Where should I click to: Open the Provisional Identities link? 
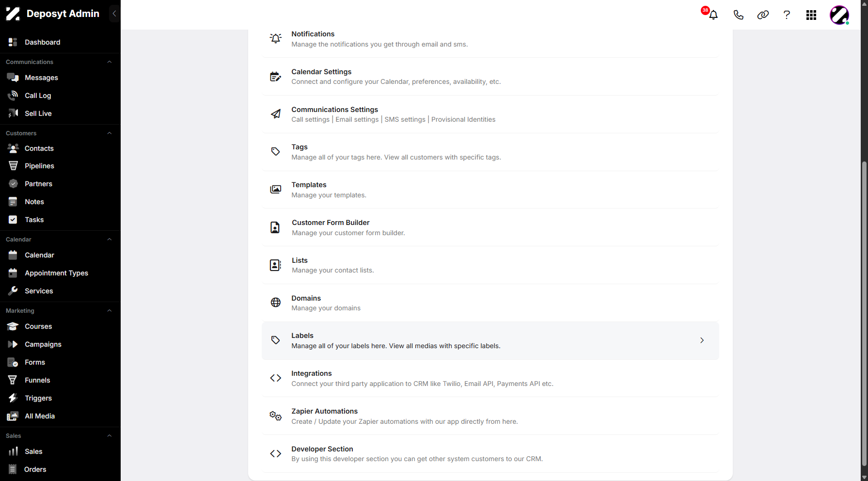463,119
